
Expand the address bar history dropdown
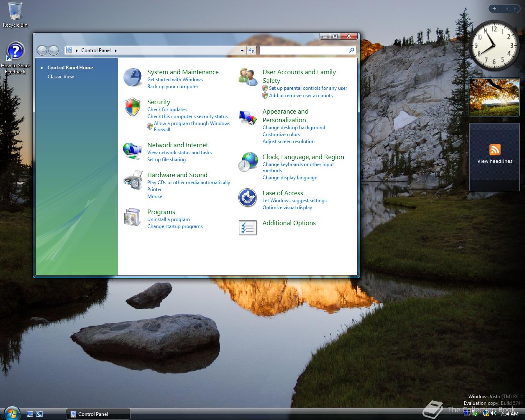coord(242,50)
